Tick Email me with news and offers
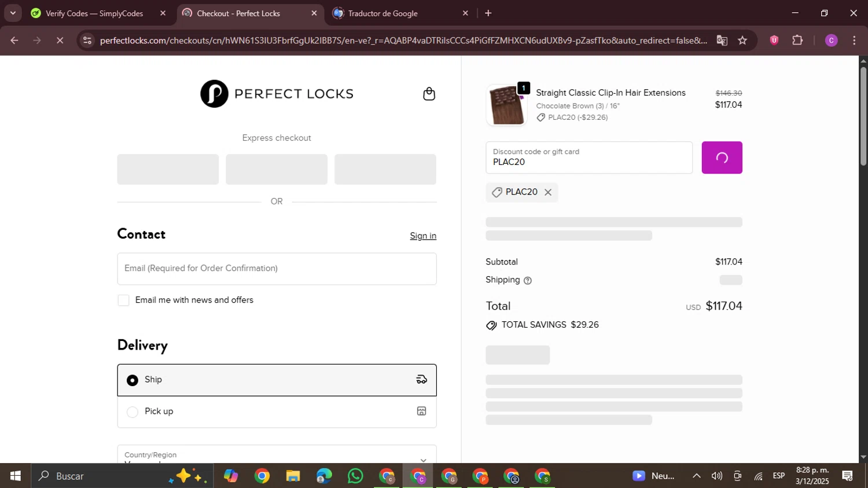This screenshot has height=488, width=868. [x=123, y=300]
